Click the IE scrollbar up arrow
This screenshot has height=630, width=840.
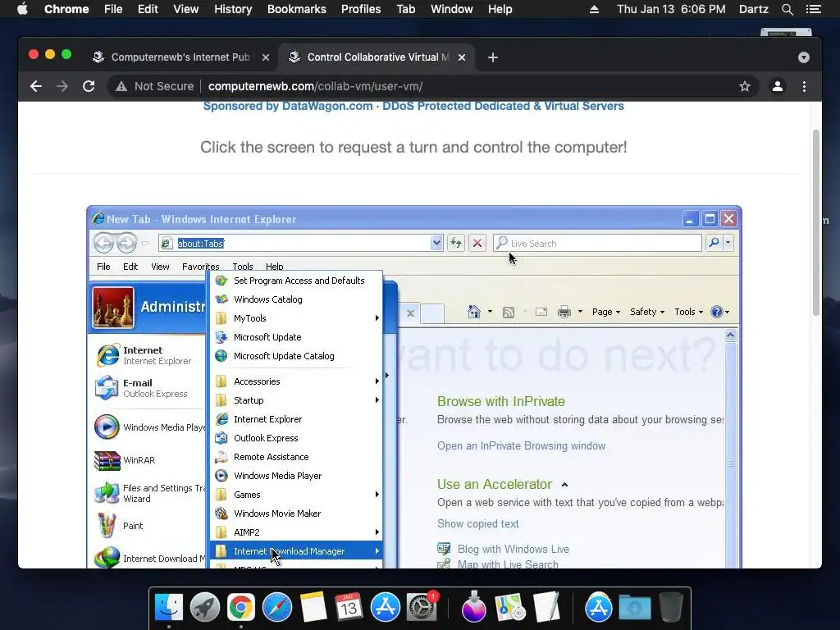coord(730,336)
